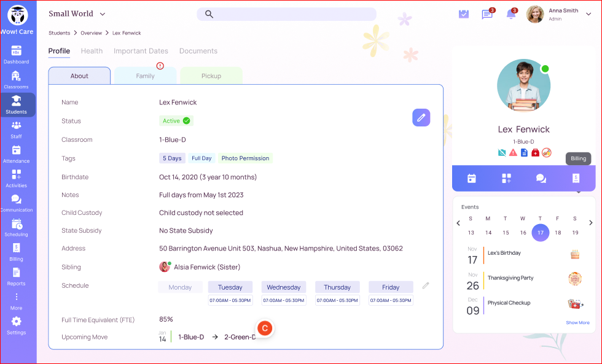Viewport: 602px width, 364px height.
Task: Open the notifications bell
Action: [510, 14]
